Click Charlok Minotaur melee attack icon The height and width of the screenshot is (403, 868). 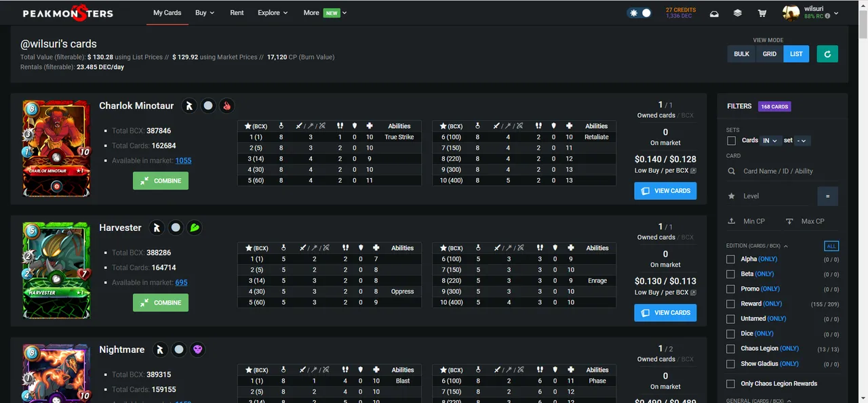tap(190, 106)
